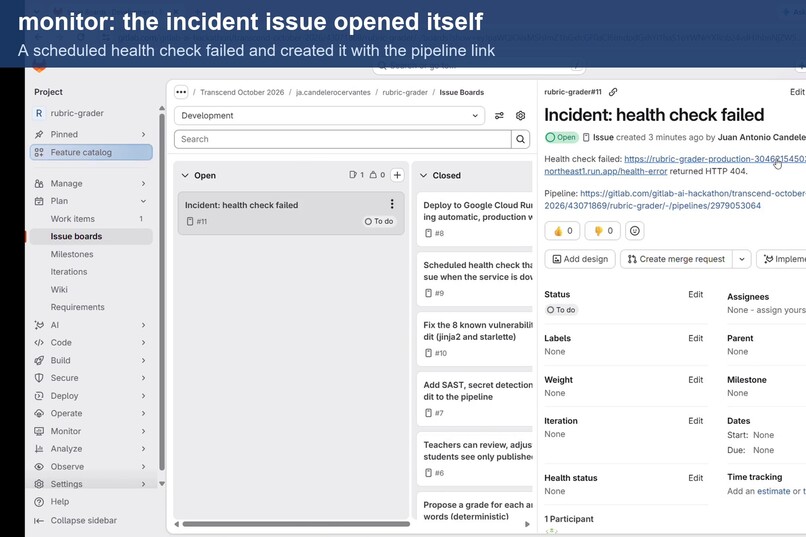806x537 pixels.
Task: Click the Operate section icon
Action: coord(39,413)
